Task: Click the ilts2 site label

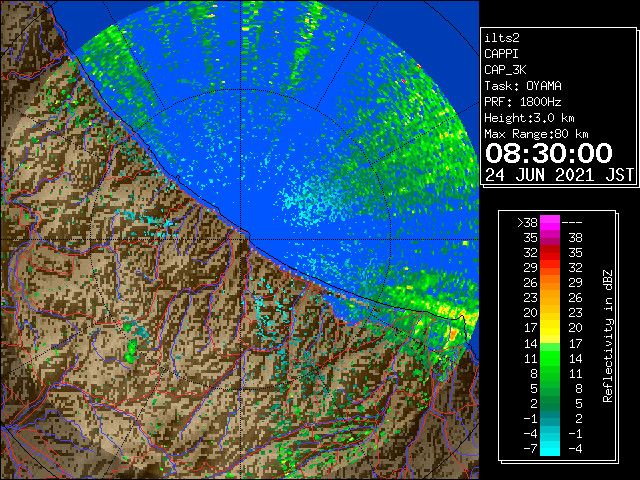Action: tap(502, 38)
